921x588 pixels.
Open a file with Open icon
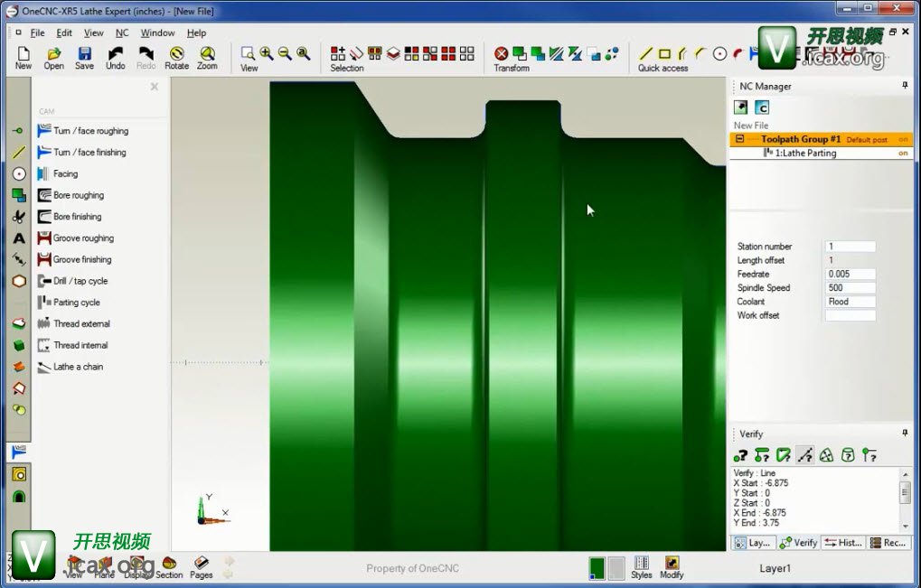(x=53, y=58)
